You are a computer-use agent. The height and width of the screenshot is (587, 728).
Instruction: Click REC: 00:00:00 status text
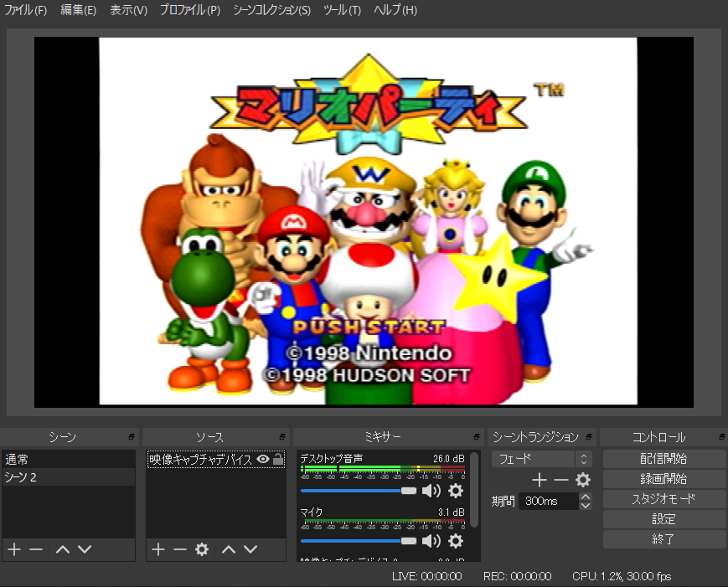click(517, 576)
